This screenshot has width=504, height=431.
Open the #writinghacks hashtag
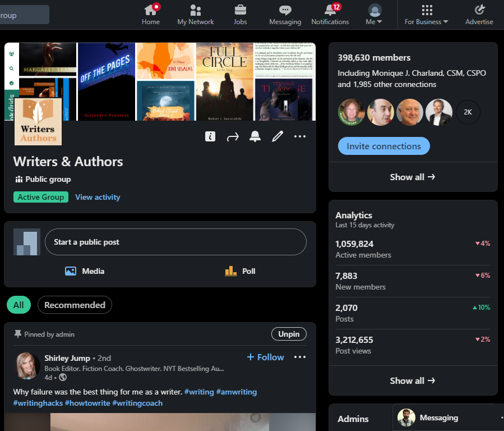[x=38, y=403]
